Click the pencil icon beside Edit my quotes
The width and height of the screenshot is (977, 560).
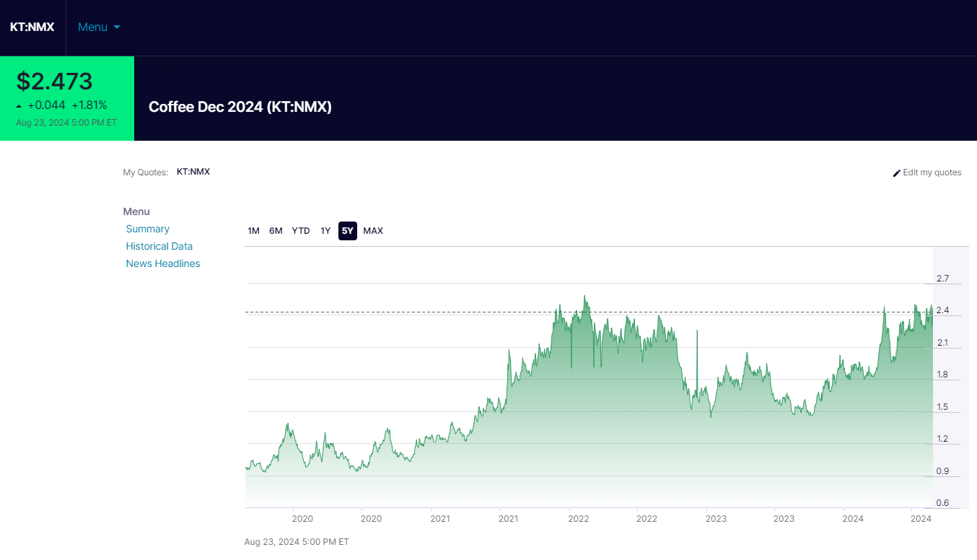click(x=897, y=173)
